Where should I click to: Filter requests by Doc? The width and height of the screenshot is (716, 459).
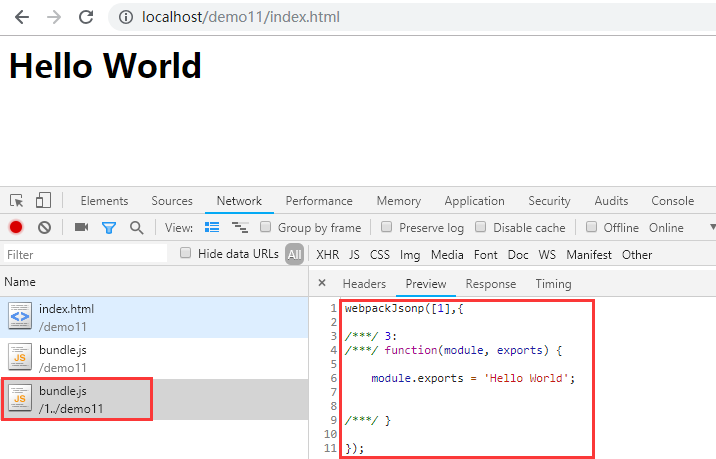(518, 254)
